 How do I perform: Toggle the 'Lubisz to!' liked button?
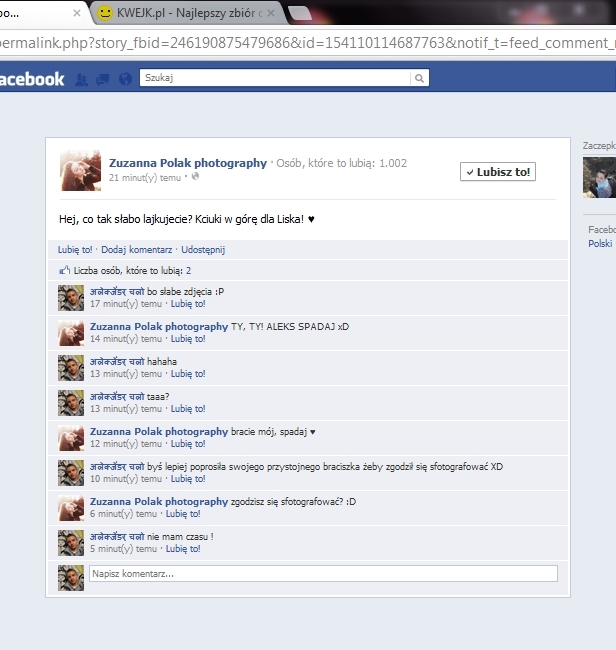tap(497, 172)
